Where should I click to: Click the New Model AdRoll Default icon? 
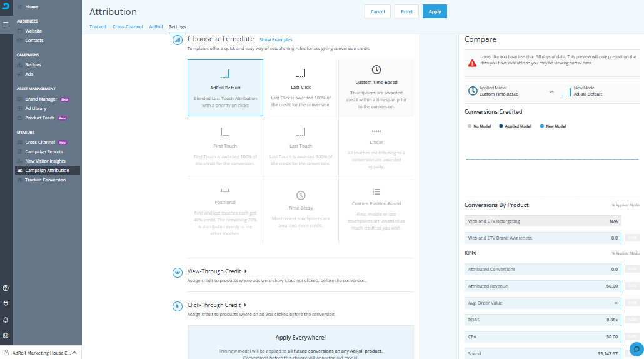point(566,93)
